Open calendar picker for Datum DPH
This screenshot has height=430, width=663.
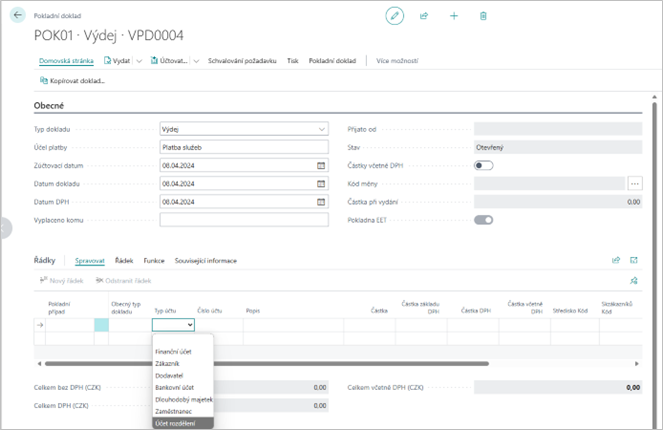tap(322, 202)
